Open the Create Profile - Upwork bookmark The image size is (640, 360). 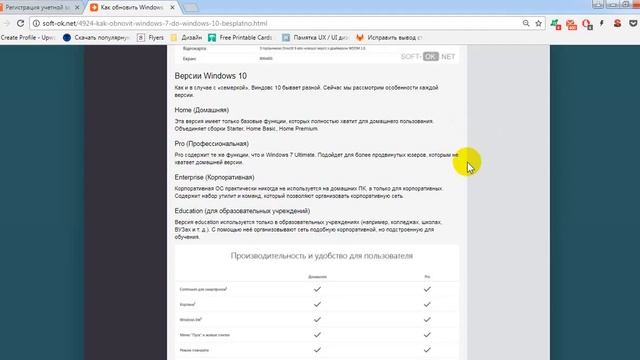tap(28, 38)
